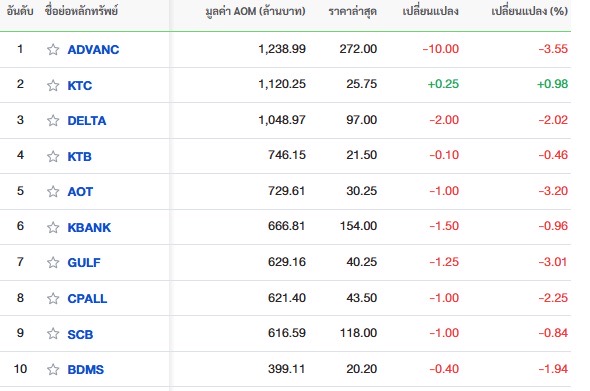Toggle GULF favorite star
Image resolution: width=590 pixels, height=391 pixels.
[53, 262]
